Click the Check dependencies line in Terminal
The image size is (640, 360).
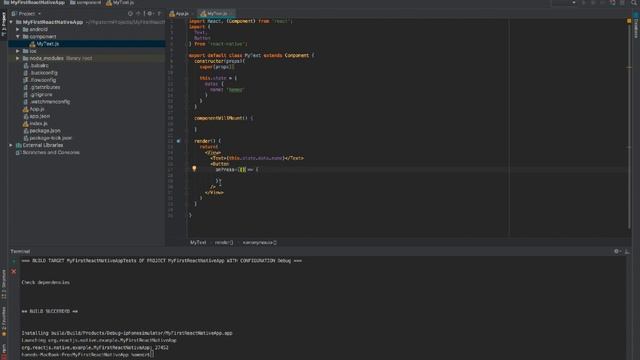(45, 282)
